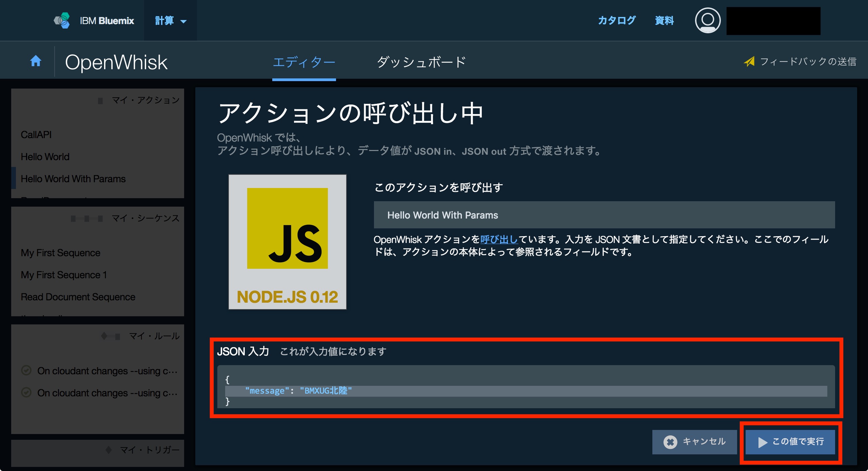This screenshot has height=471, width=868.
Task: Click フィードバックの送信 link
Action: [x=808, y=61]
